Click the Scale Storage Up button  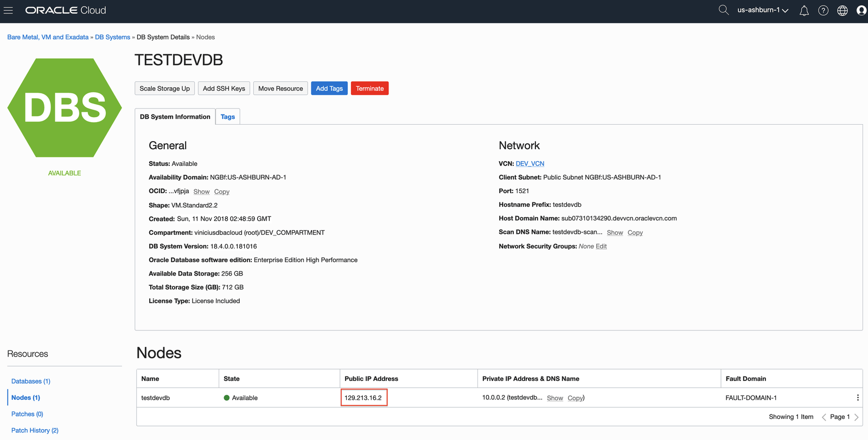(x=164, y=88)
